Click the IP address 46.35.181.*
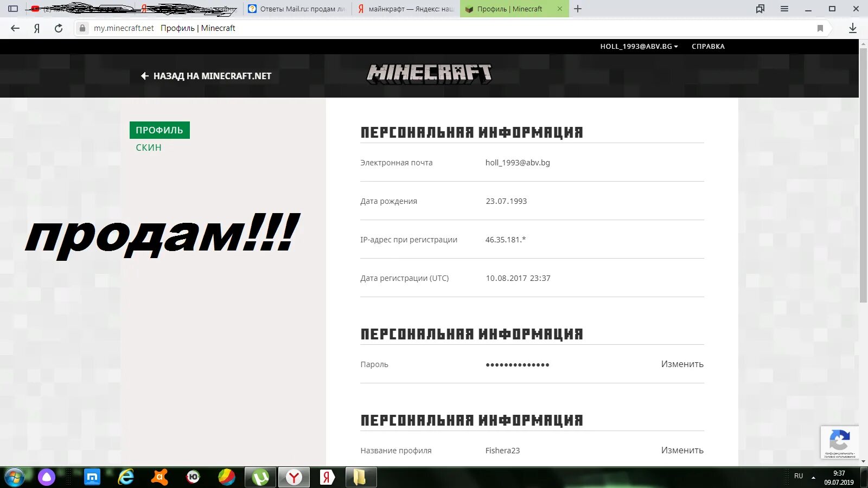 point(506,240)
